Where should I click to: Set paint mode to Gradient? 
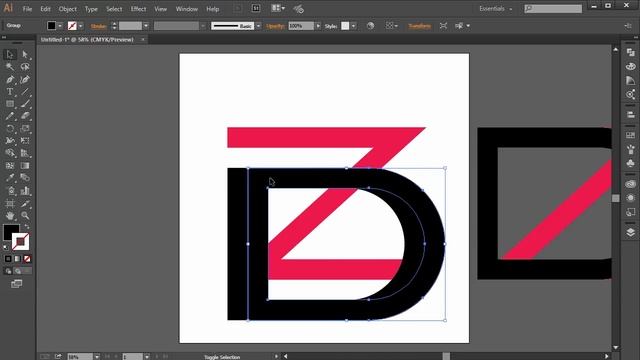click(x=18, y=259)
